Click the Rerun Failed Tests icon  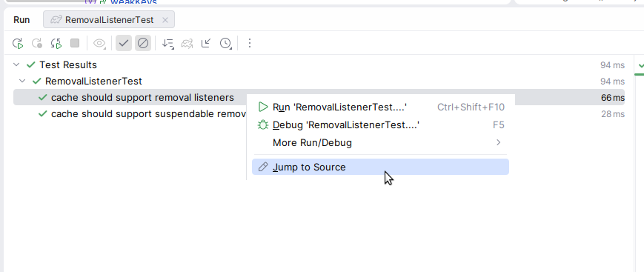[37, 43]
